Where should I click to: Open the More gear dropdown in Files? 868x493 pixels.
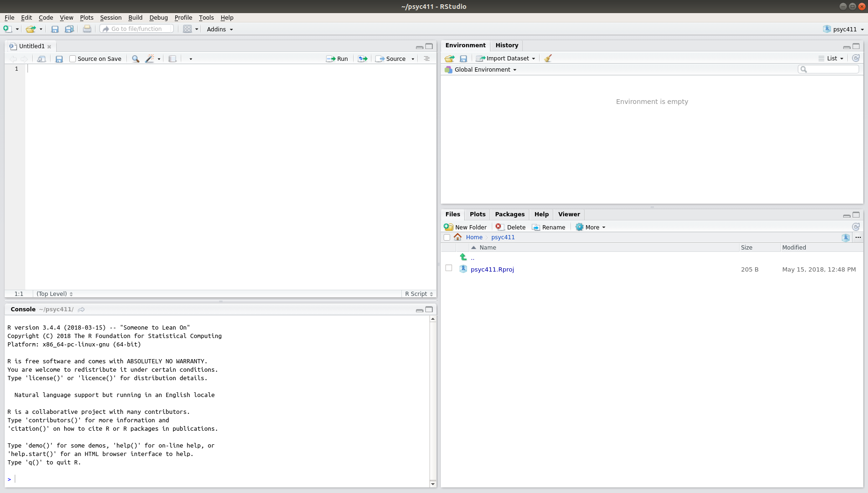590,227
